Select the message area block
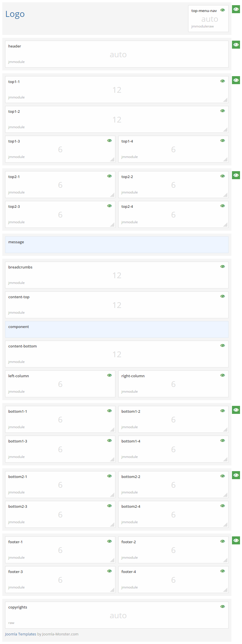Image resolution: width=242 pixels, height=644 pixels. click(117, 245)
